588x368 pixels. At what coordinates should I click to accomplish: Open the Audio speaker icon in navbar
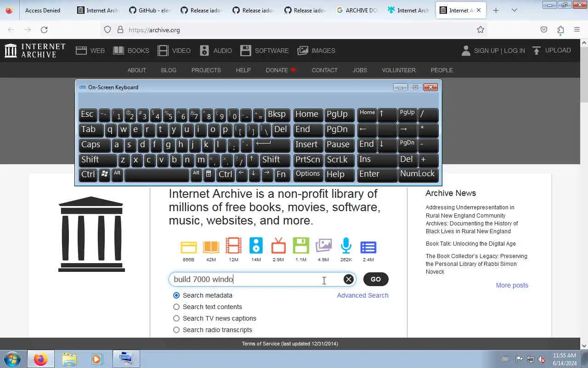204,51
